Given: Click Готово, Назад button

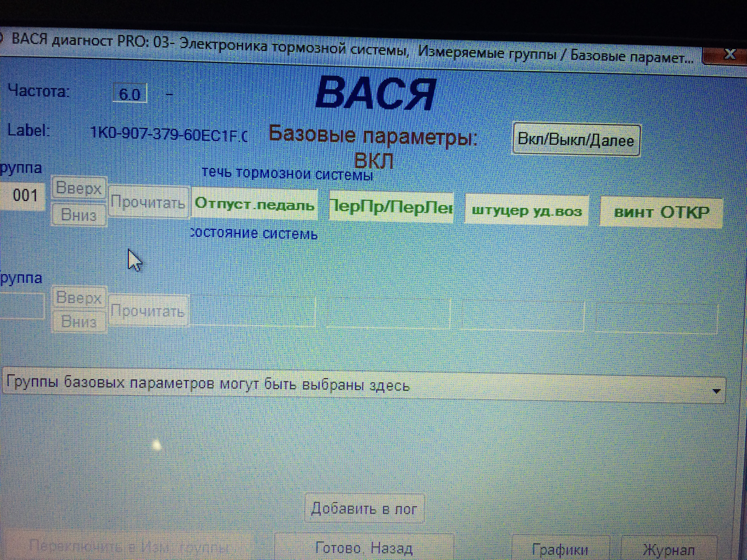Looking at the screenshot, I should [364, 548].
